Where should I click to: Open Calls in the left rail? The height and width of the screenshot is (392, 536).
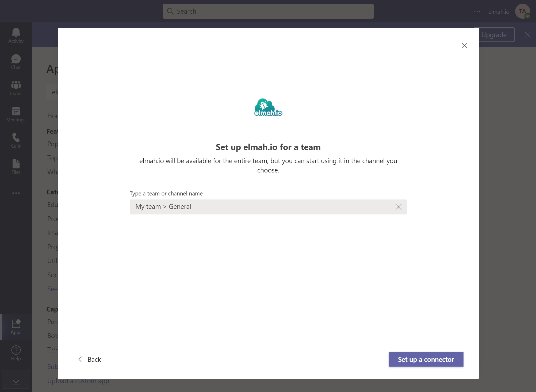click(16, 140)
